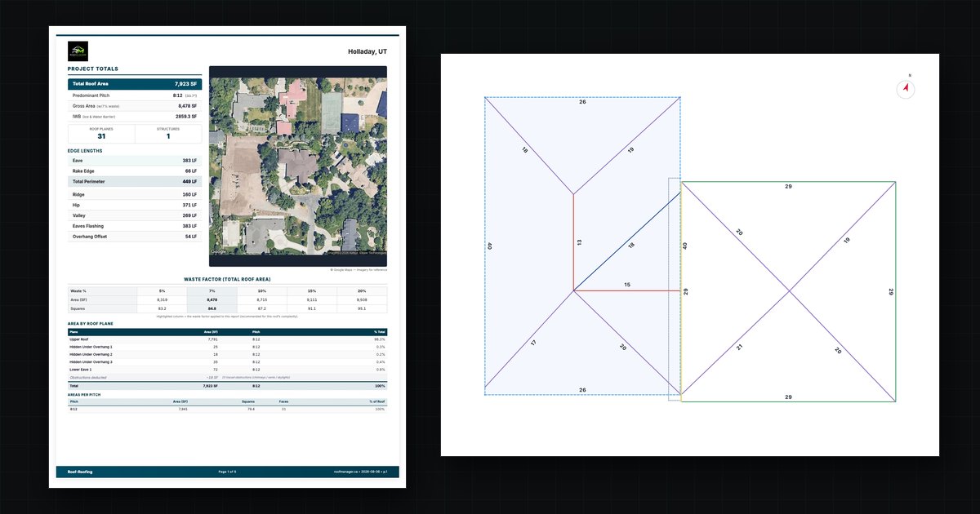This screenshot has height=514, width=980.
Task: Click the 'Gross Area' row label
Action: 84,106
